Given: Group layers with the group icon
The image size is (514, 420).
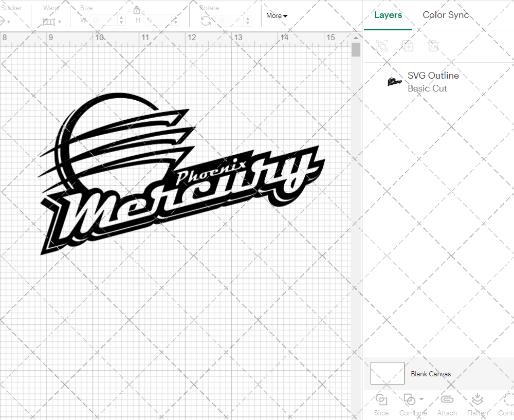Looking at the screenshot, I should tap(381, 46).
